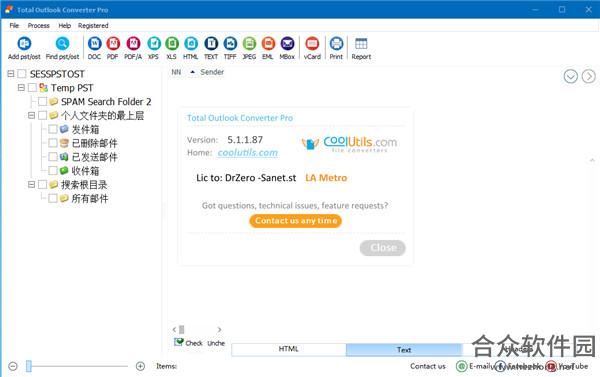Viewport: 600px width, 377px height.
Task: Collapse the Temp PST node
Action: click(x=21, y=88)
